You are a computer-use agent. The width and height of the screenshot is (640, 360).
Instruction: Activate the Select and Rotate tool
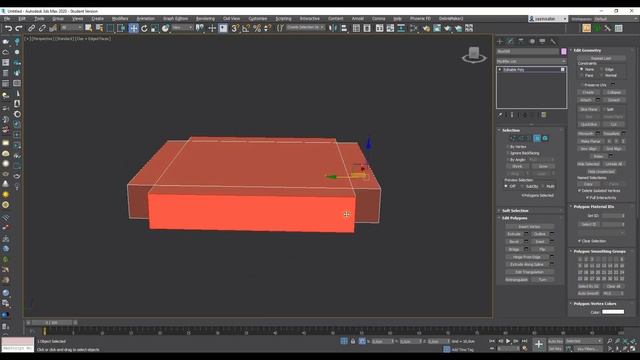(x=144, y=28)
